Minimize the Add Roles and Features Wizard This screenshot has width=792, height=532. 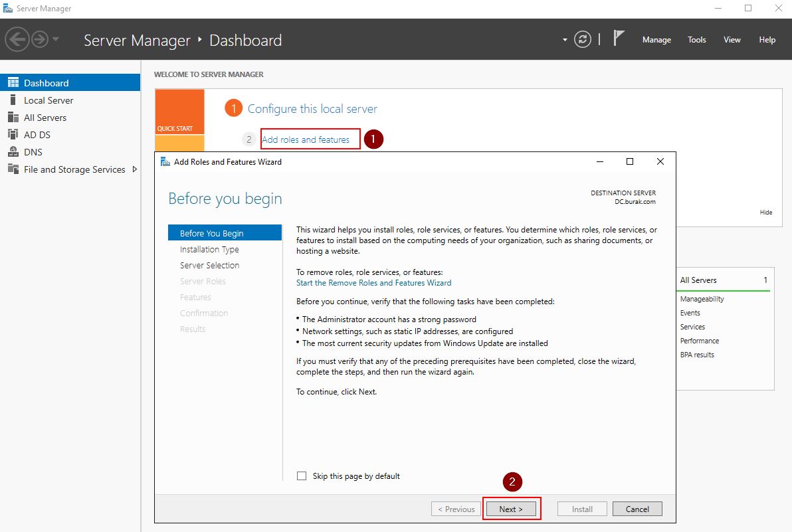(x=600, y=161)
